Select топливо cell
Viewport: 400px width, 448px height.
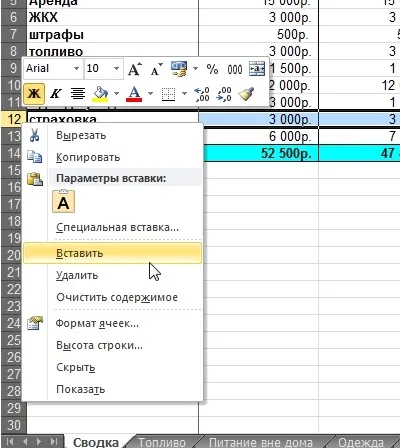click(113, 50)
